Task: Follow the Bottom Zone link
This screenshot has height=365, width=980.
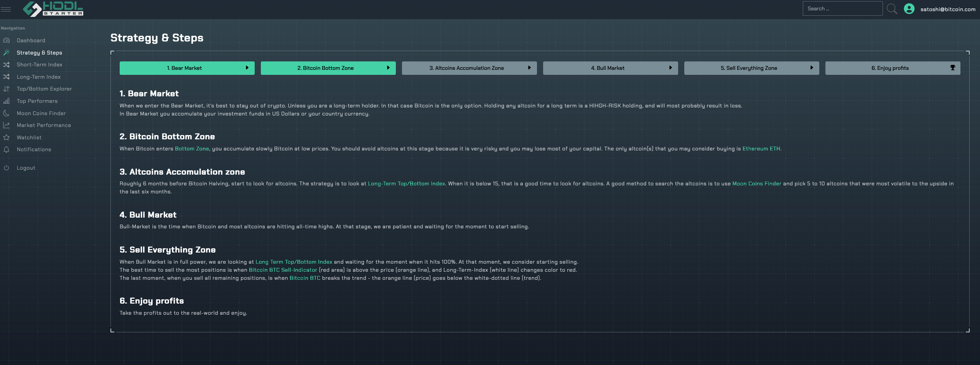Action: tap(192, 149)
